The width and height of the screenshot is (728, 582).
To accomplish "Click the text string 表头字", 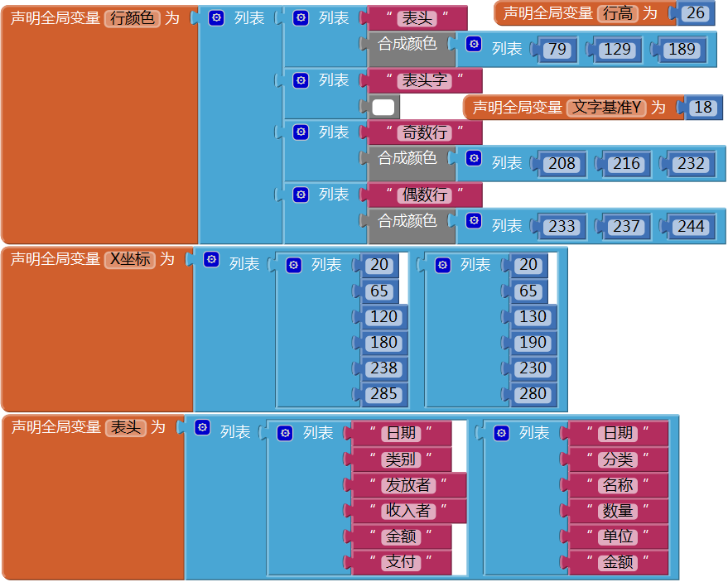I will tap(424, 81).
